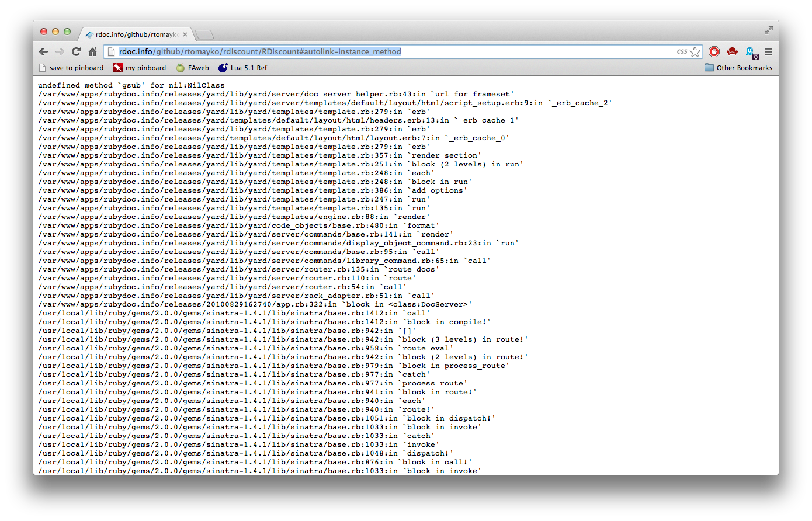Image resolution: width=812 pixels, height=521 pixels.
Task: Go back to the previous page
Action: click(44, 51)
